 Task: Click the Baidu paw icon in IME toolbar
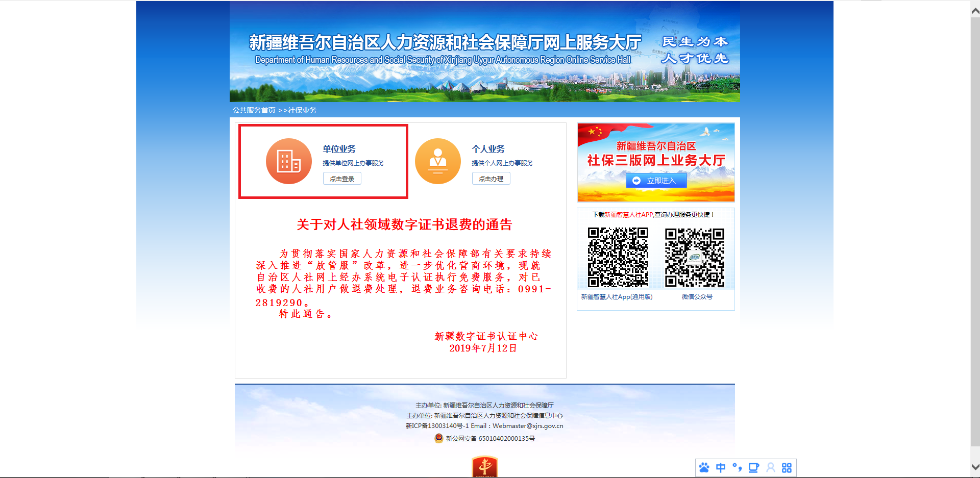(704, 468)
